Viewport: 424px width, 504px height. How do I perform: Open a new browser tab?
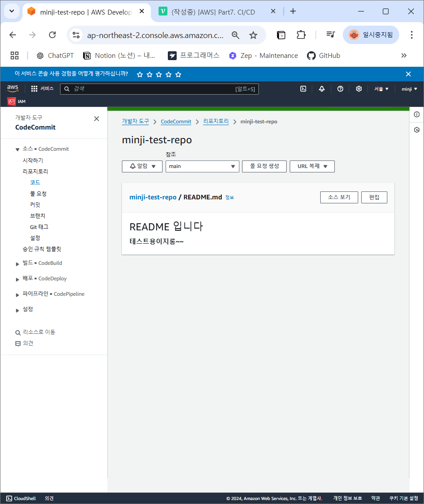pos(293,11)
